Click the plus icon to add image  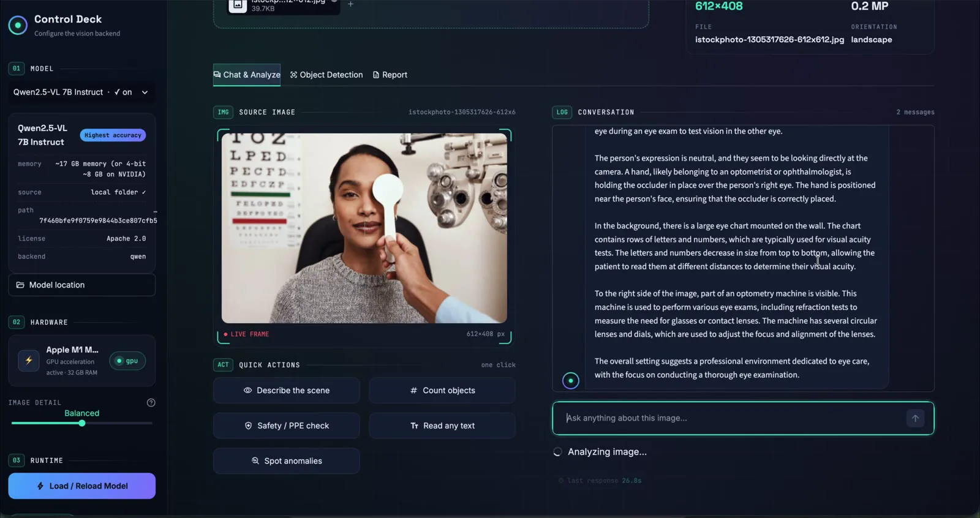(x=350, y=4)
